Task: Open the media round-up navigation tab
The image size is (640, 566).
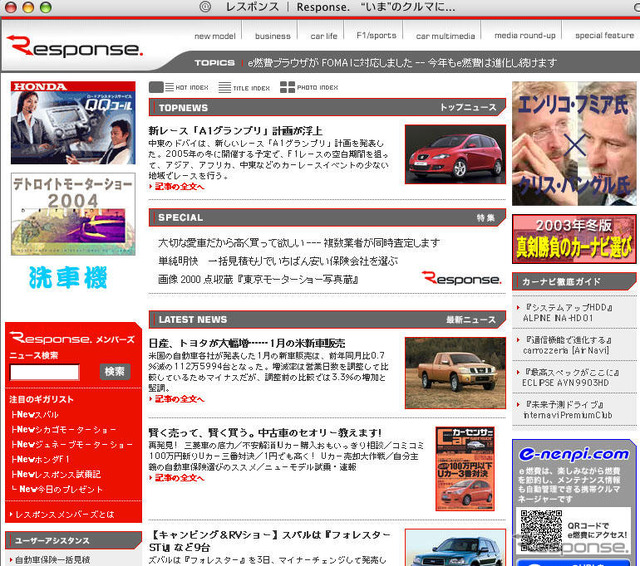Action: pos(525,36)
